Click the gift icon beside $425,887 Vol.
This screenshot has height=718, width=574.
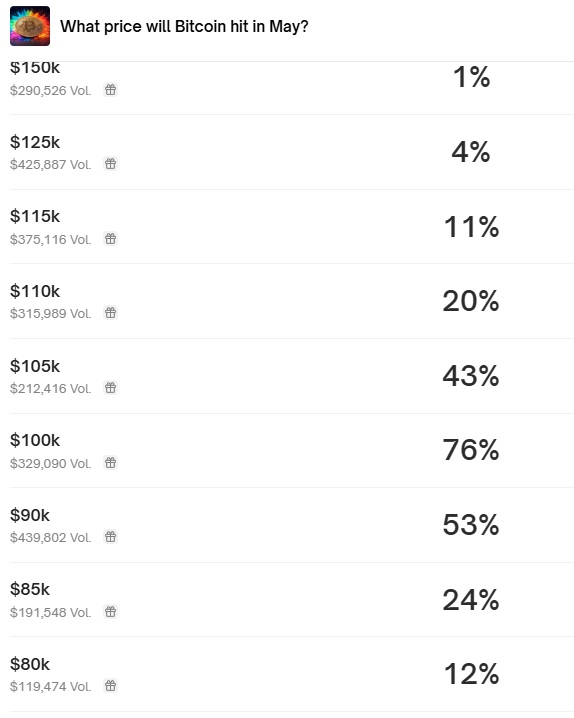tap(110, 163)
